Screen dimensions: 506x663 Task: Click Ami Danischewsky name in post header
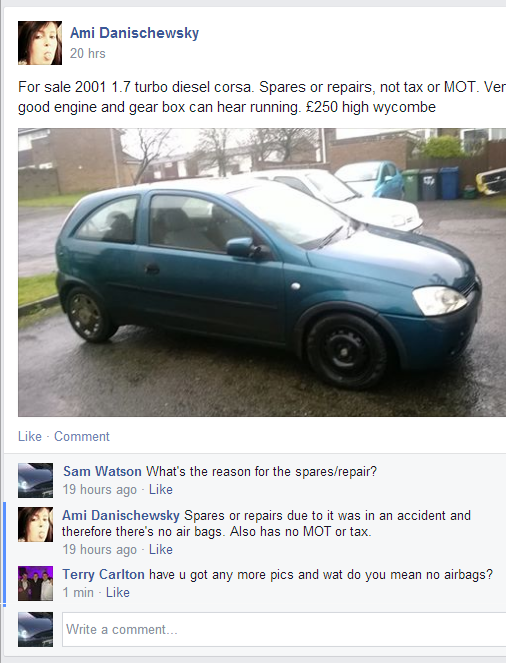coord(134,33)
